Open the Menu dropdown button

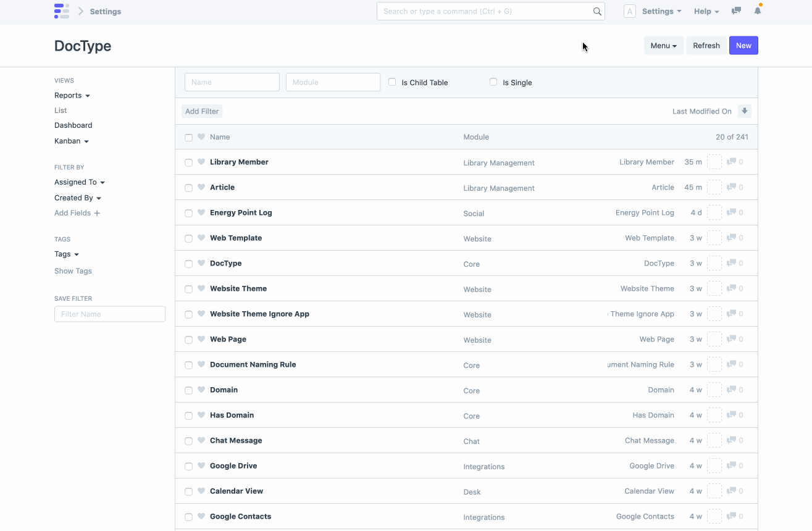[663, 46]
